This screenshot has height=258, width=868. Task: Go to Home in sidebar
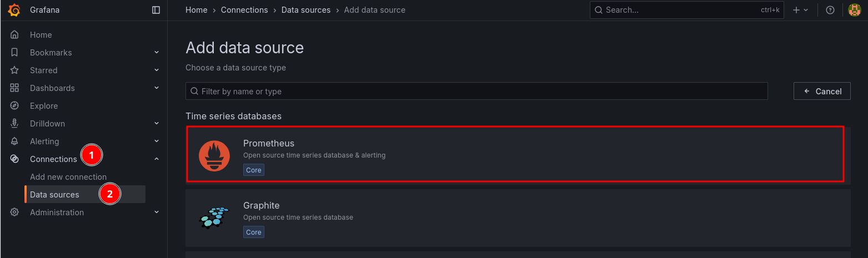(41, 35)
